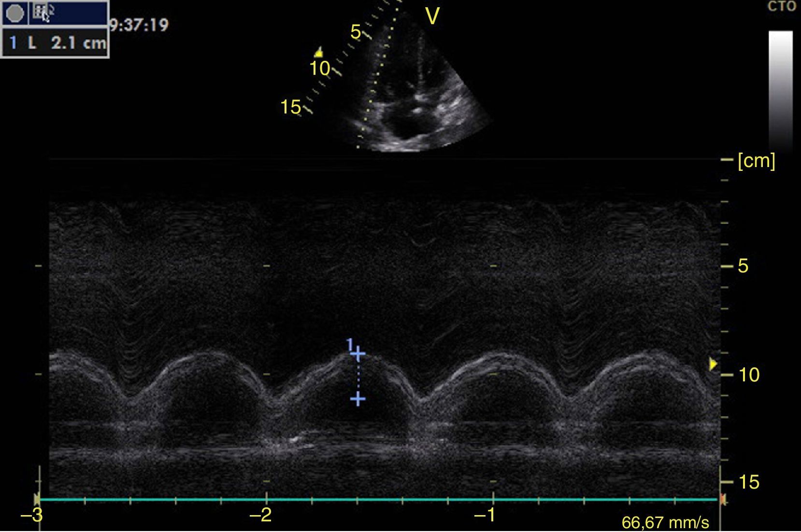Click the 15 cm depth scale mark
This screenshot has height=532, width=801.
tap(748, 482)
